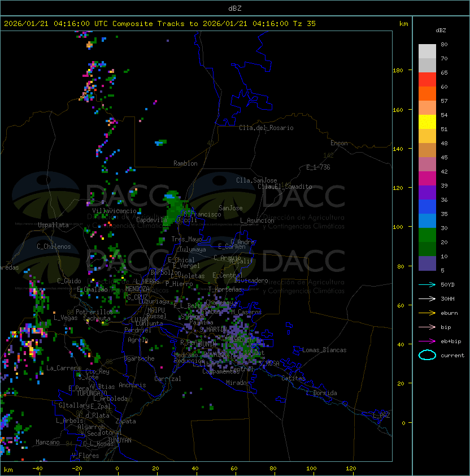Screen dimensions: 470x476
Task: Click the 'L_Asuncion' map label
Action: click(257, 220)
